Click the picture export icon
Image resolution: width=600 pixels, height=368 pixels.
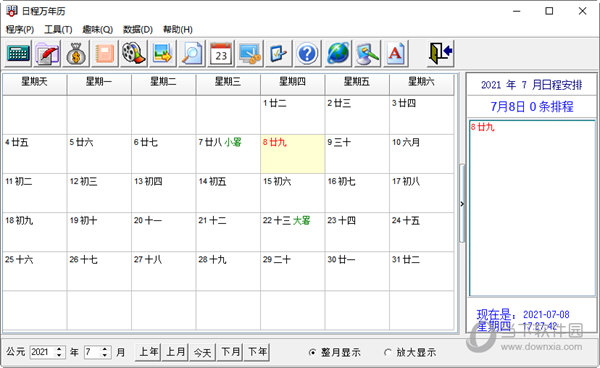click(x=163, y=54)
